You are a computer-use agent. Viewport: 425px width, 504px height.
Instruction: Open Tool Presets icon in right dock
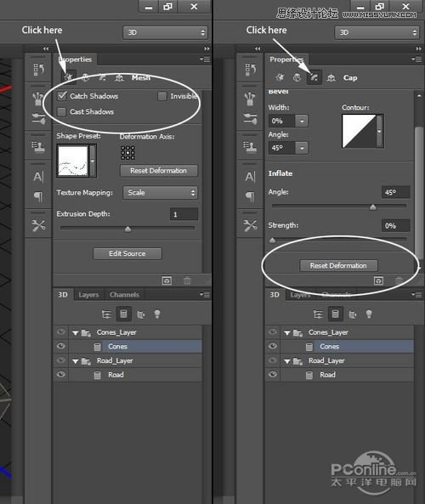click(250, 225)
